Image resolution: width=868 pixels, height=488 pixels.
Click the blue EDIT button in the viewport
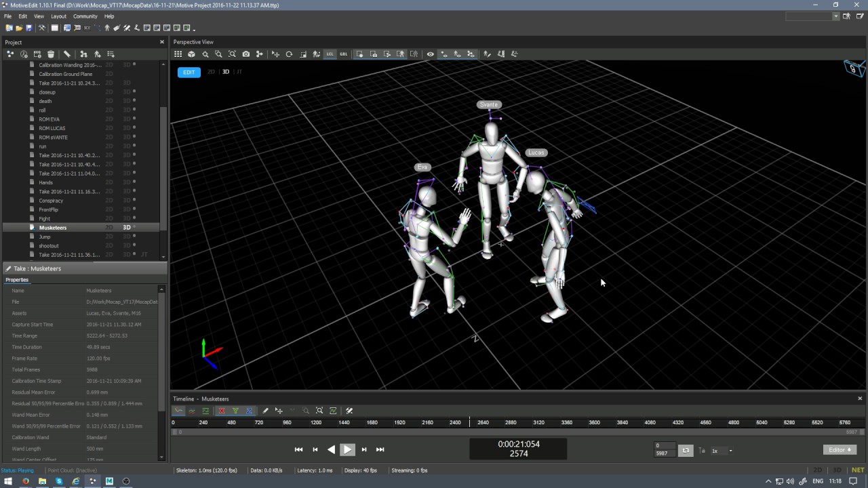point(189,72)
